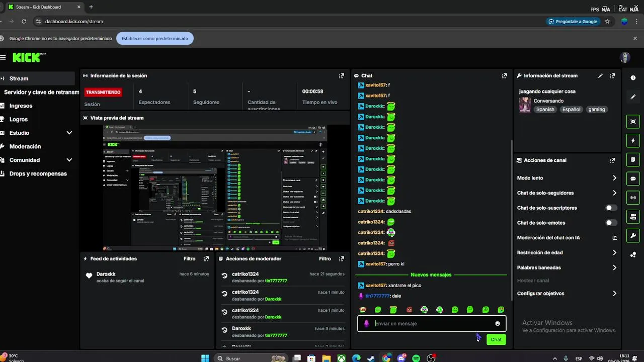Enable Chat de solo-suscriptores toggle
Viewport: 644px width, 362px height.
pyautogui.click(x=611, y=208)
